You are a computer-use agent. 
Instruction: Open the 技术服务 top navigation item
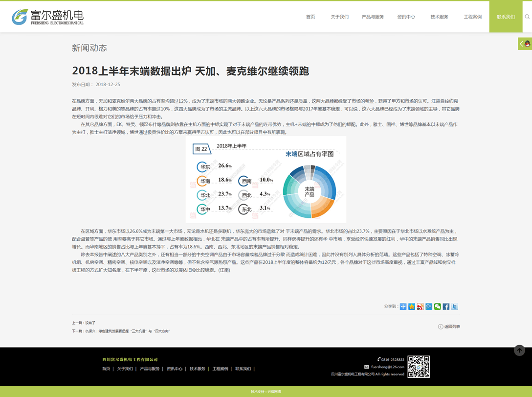click(x=440, y=17)
